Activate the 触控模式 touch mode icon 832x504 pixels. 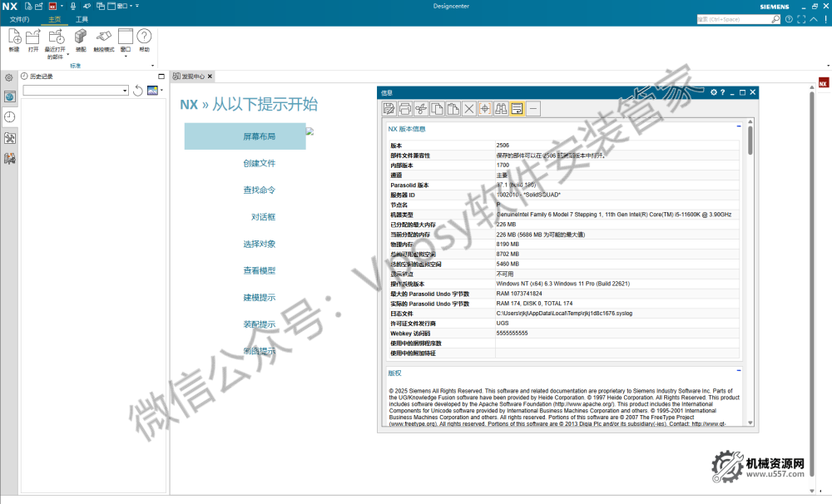point(104,37)
